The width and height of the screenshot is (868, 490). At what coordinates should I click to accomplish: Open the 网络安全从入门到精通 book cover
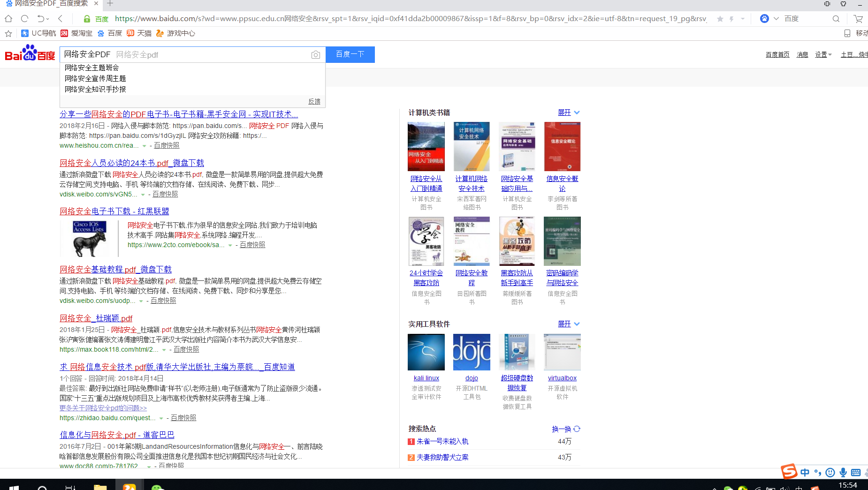click(x=426, y=146)
